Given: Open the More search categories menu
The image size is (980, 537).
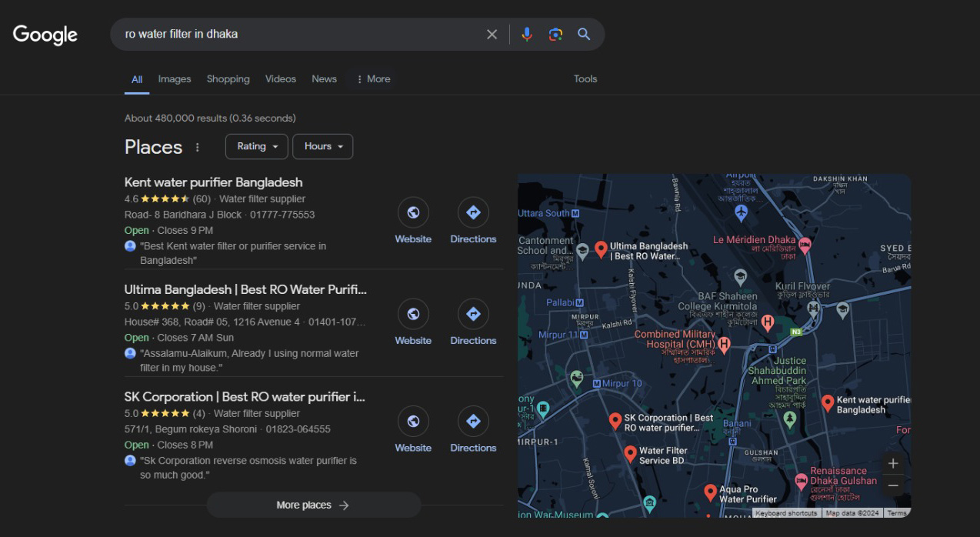Looking at the screenshot, I should (x=372, y=78).
